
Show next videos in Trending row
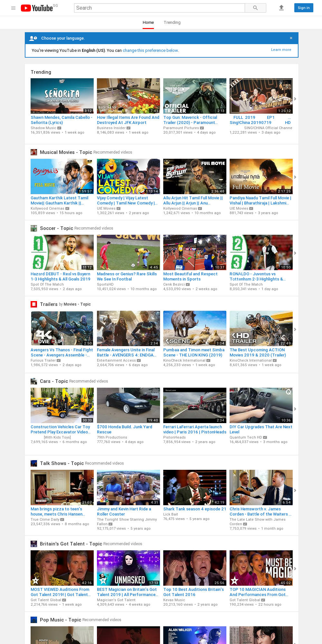tap(295, 99)
